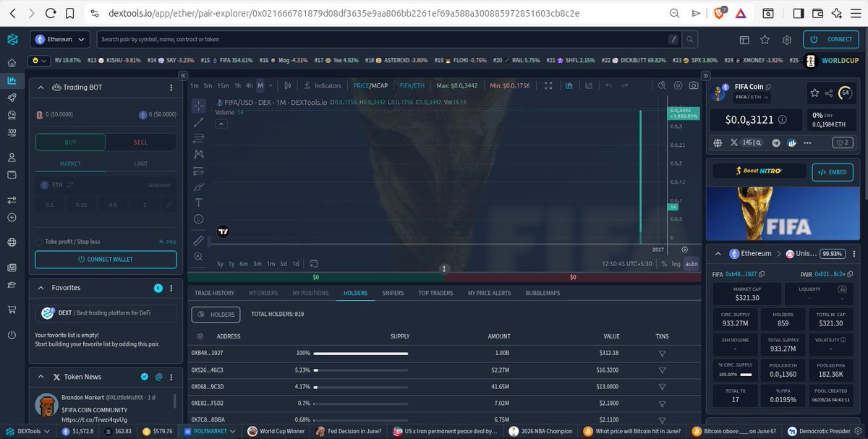Image resolution: width=868 pixels, height=439 pixels.
Task: Click the Boost NITRO button
Action: click(x=758, y=172)
